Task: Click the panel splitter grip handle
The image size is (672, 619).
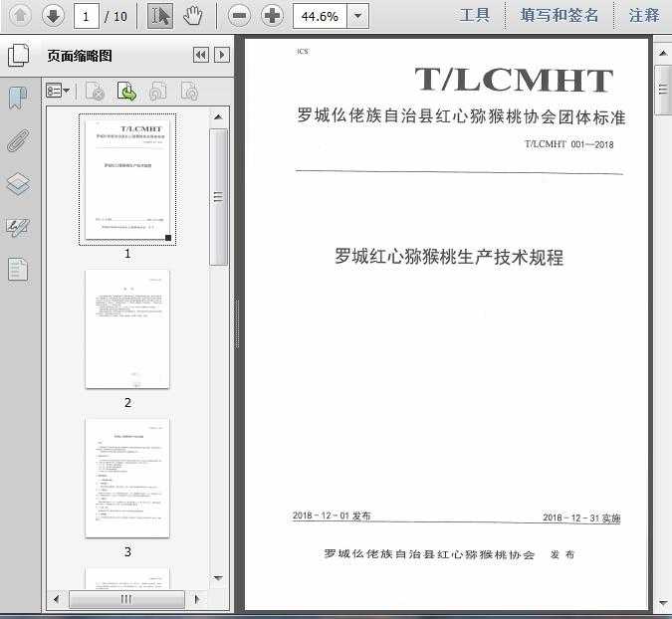Action: pos(237,323)
